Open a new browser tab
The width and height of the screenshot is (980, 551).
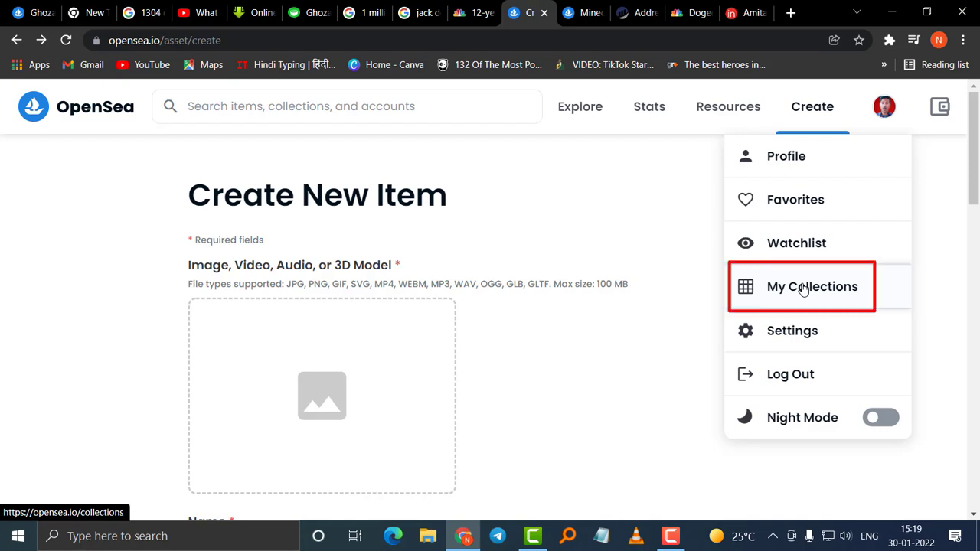click(791, 12)
